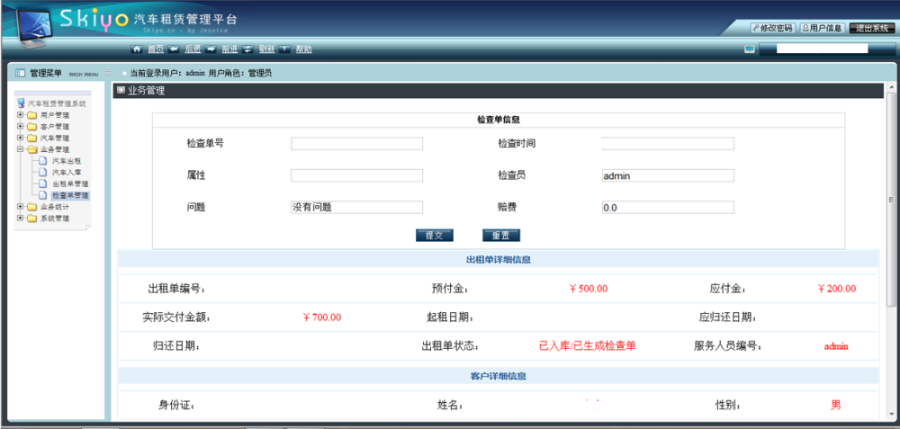Click the 业务统计 folder icon
The width and height of the screenshot is (900, 429).
point(32,207)
